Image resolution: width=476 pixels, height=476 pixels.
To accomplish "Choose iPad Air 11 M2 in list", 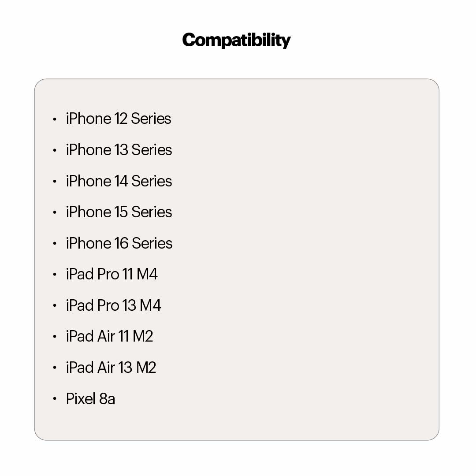I will 109,336.
